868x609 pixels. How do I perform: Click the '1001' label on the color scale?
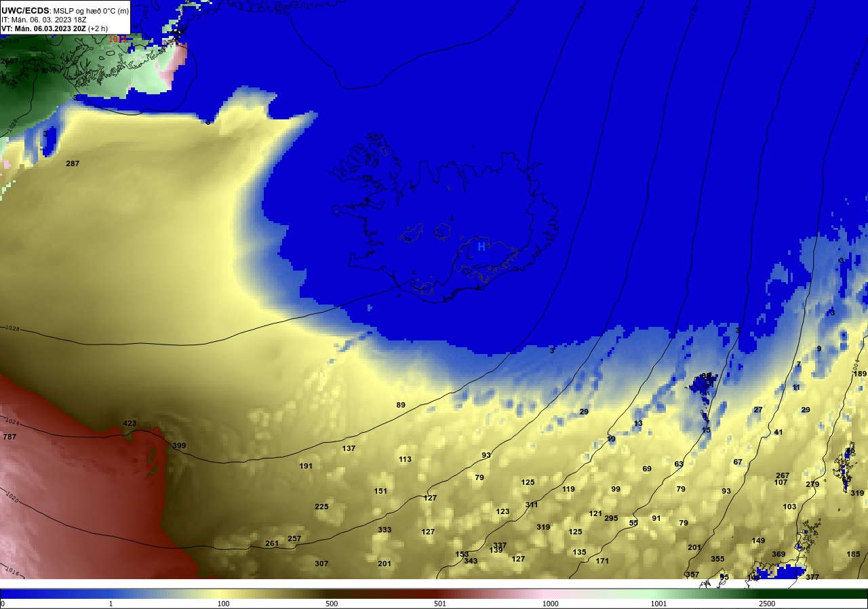click(658, 604)
